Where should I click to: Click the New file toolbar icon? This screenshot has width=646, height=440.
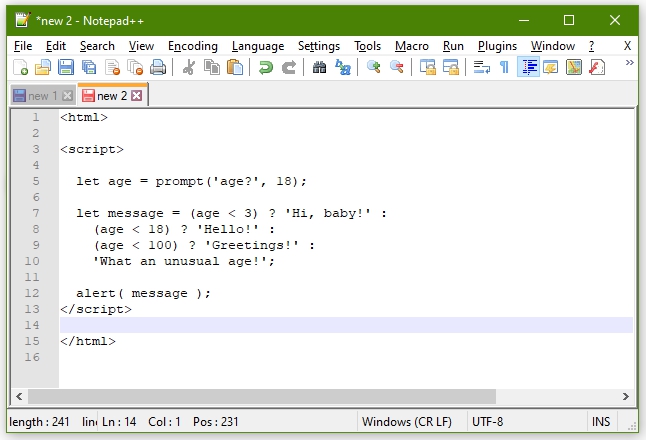tap(21, 67)
